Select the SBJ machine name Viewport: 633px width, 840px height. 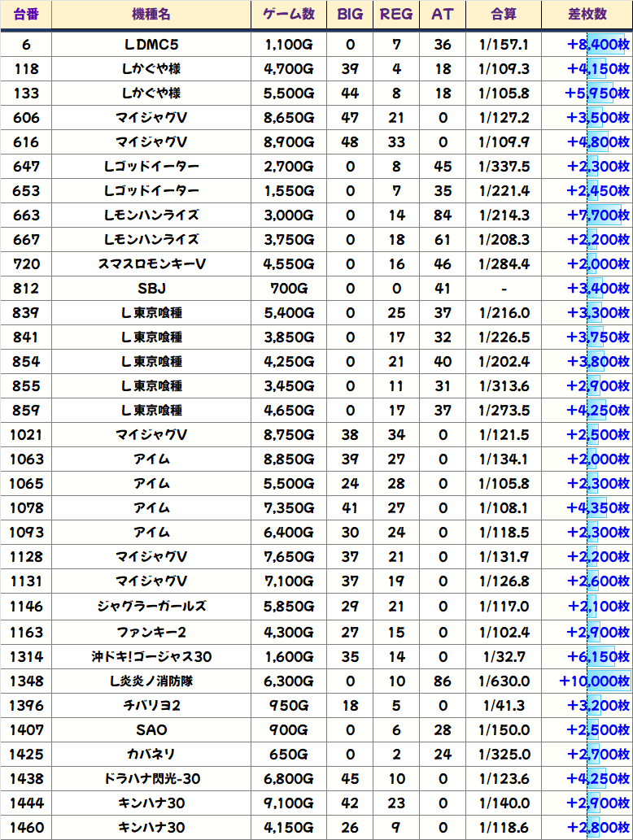click(x=151, y=288)
